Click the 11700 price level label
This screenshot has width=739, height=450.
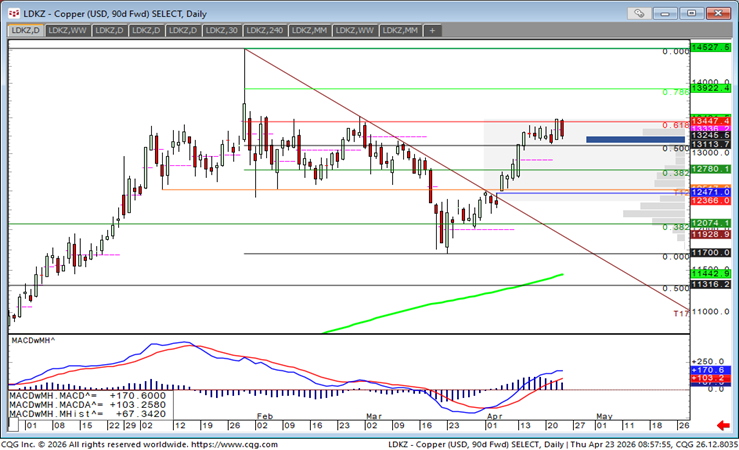[712, 254]
